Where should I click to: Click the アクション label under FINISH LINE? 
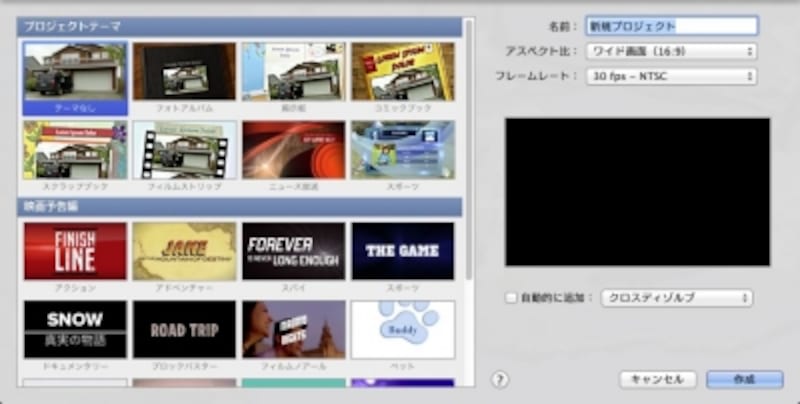pos(75,288)
